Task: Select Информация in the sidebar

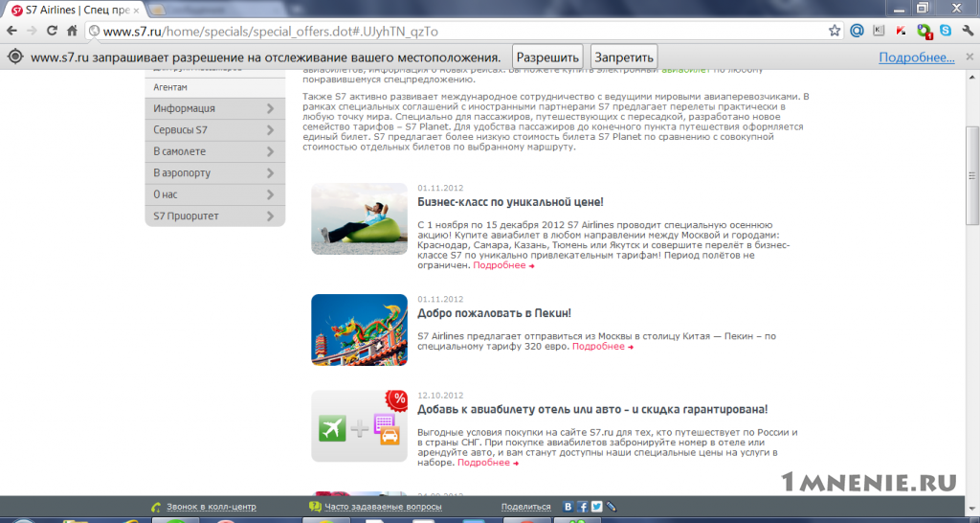Action: pos(185,109)
